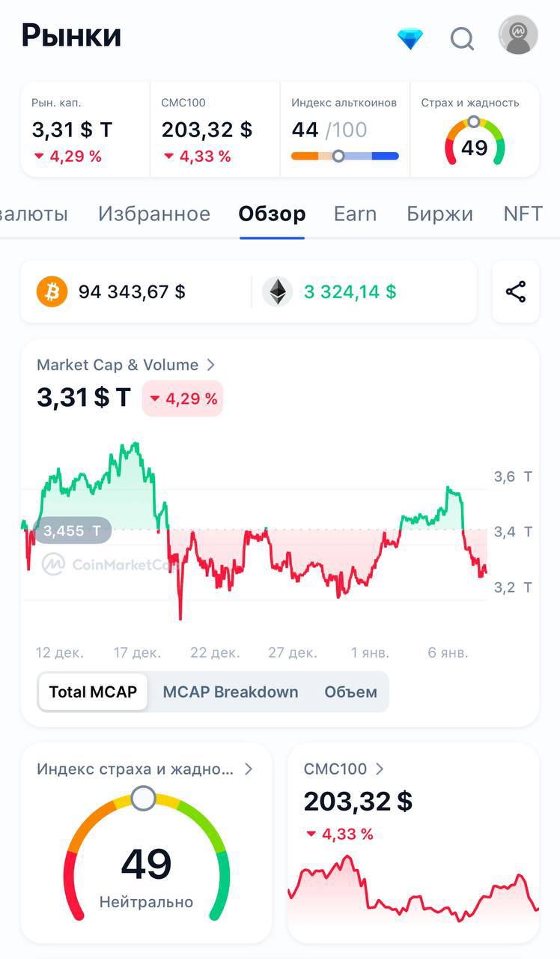Image resolution: width=560 pixels, height=959 pixels.
Task: Expand Market Cap & Volume chevron
Action: point(211,365)
